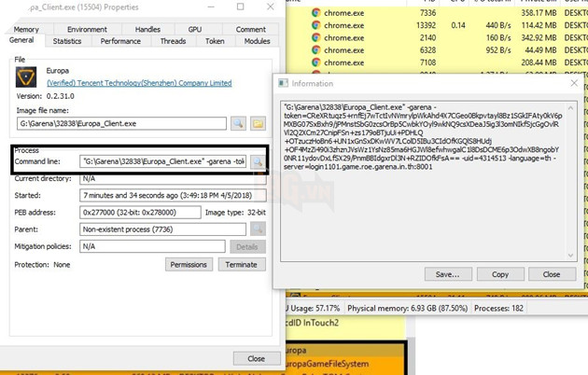Select the Environment tab
This screenshot has height=375, width=588.
[x=87, y=29]
